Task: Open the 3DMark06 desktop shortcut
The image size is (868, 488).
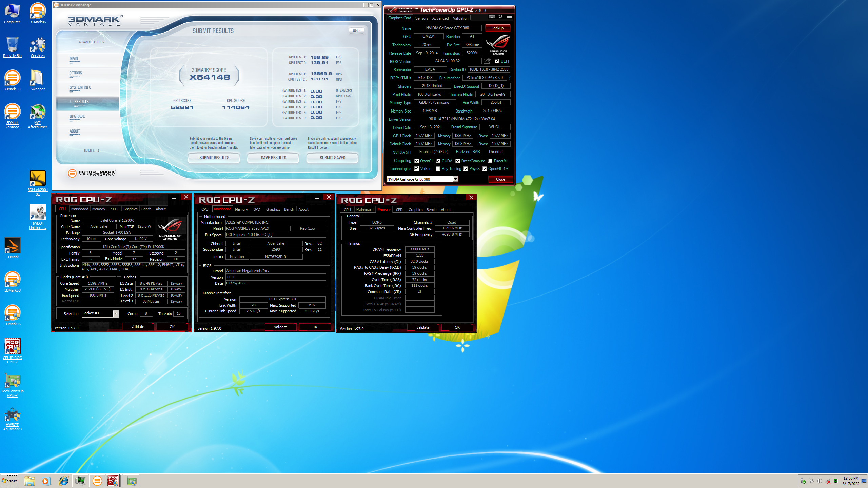Action: (x=38, y=14)
